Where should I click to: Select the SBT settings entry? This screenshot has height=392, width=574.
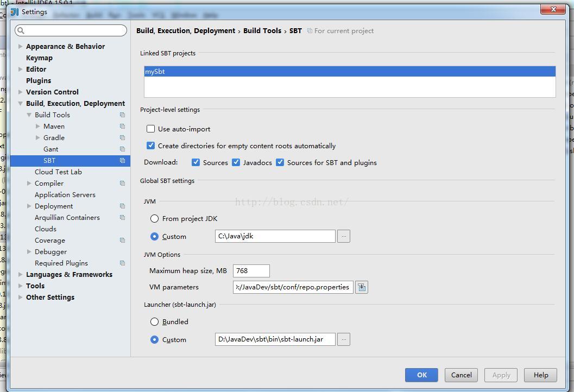pos(70,160)
